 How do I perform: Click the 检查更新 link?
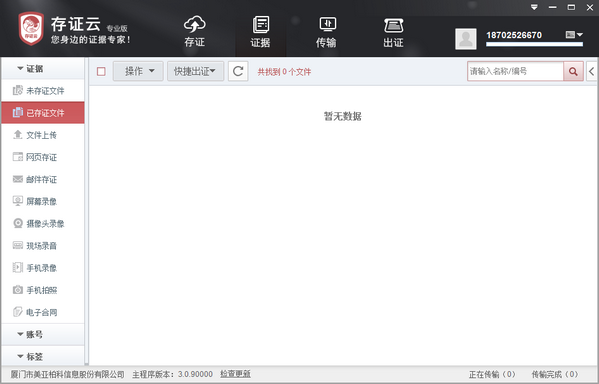(235, 374)
